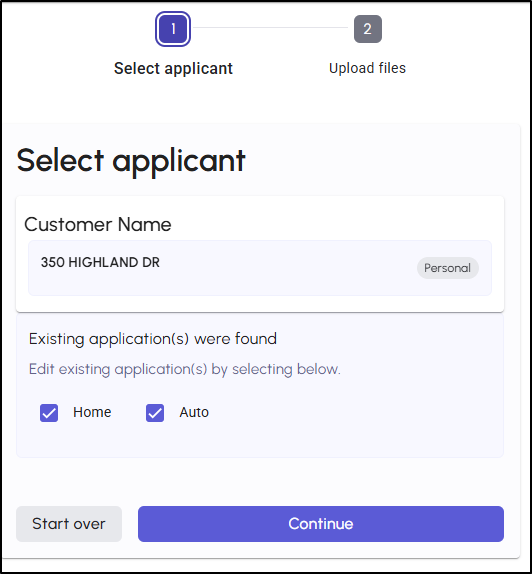Click the step 1 number icon

point(173,29)
